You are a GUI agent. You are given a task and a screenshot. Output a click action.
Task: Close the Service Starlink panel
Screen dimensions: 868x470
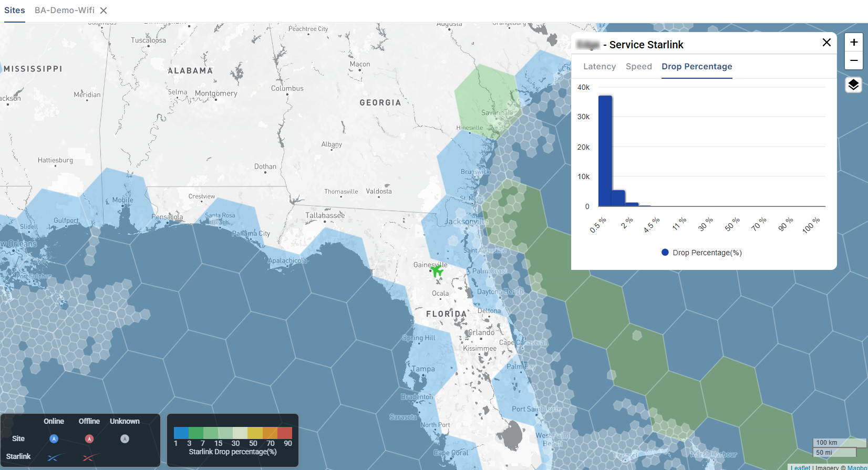click(826, 43)
